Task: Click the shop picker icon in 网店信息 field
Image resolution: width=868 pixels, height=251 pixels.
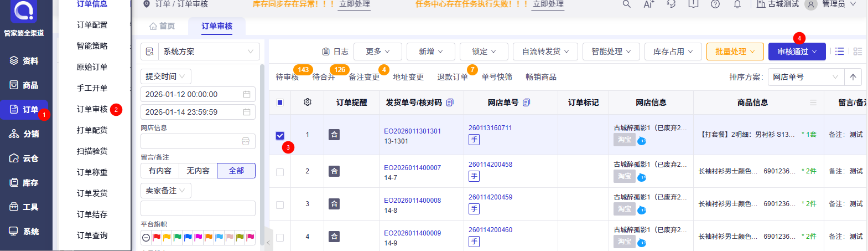Action: [246, 141]
